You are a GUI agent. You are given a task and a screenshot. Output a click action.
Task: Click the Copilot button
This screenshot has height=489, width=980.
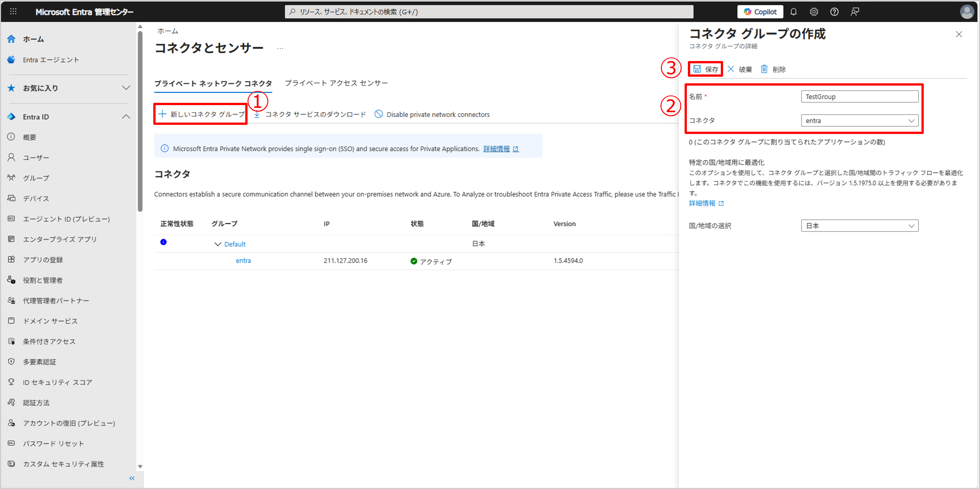[x=760, y=12]
